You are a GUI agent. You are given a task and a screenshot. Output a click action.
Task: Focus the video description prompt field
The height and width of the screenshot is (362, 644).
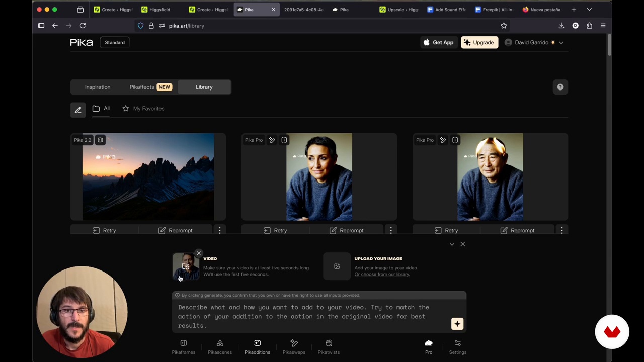pyautogui.click(x=312, y=316)
